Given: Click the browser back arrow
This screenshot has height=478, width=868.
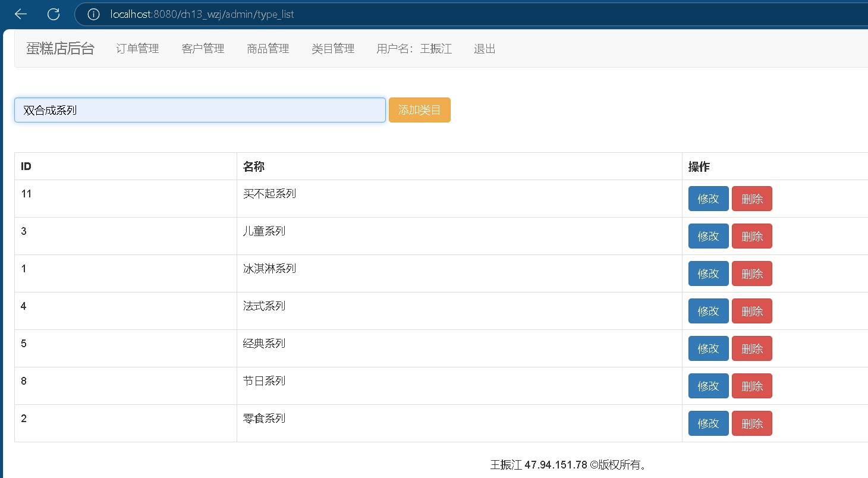Looking at the screenshot, I should point(21,14).
